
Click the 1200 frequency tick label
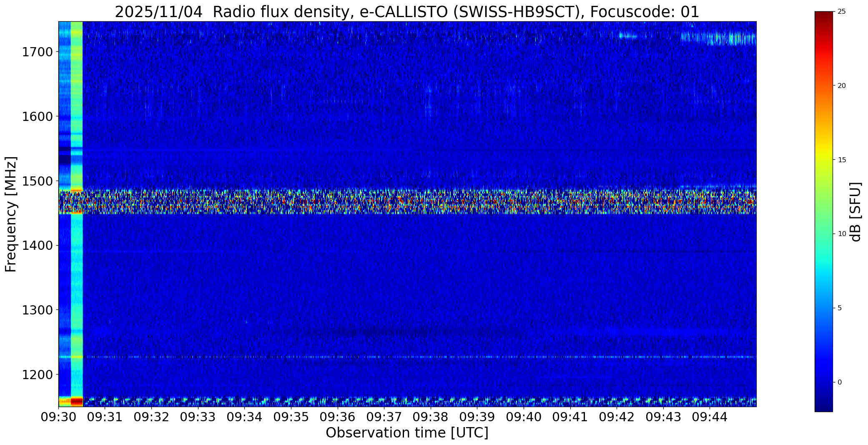coord(38,375)
